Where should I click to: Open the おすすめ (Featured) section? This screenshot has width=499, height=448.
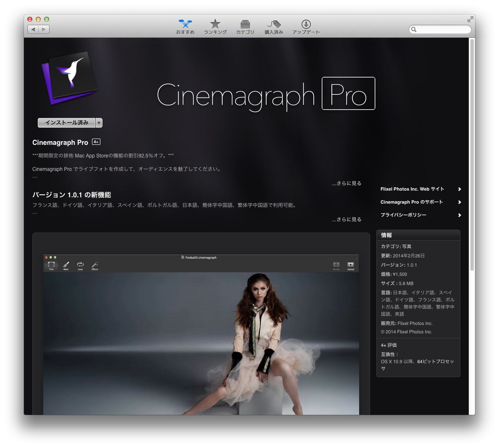185,26
